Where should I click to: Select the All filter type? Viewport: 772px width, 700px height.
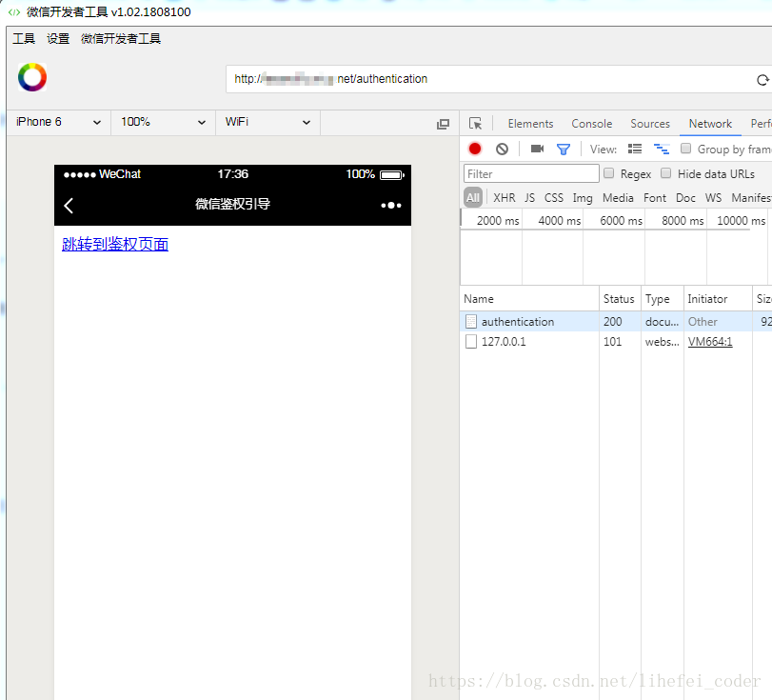pos(473,198)
